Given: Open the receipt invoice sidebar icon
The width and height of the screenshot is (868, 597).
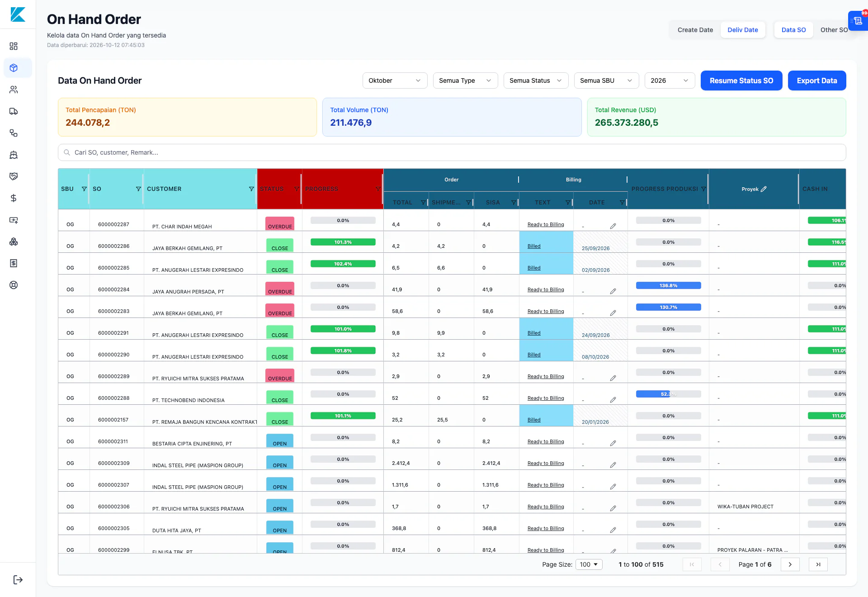Looking at the screenshot, I should 14,263.
